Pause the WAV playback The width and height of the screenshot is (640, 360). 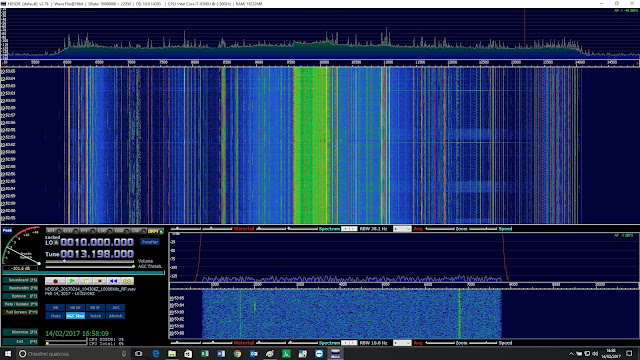click(x=86, y=281)
